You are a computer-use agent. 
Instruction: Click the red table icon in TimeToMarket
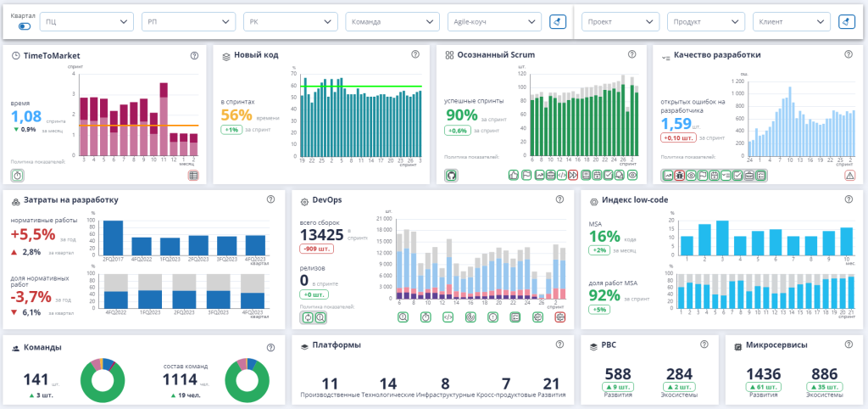pos(193,176)
